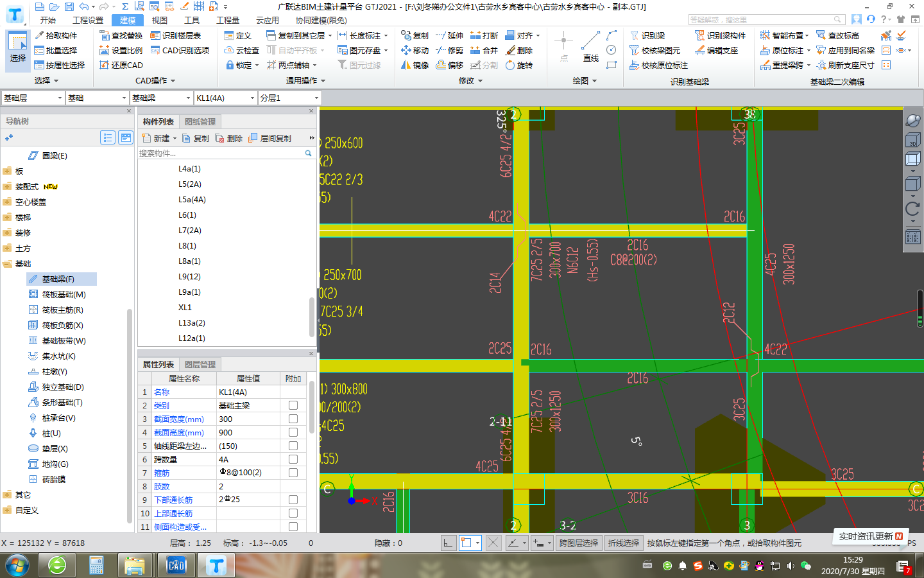
Task: Open the 工具 ribbon tab
Action: click(x=192, y=20)
